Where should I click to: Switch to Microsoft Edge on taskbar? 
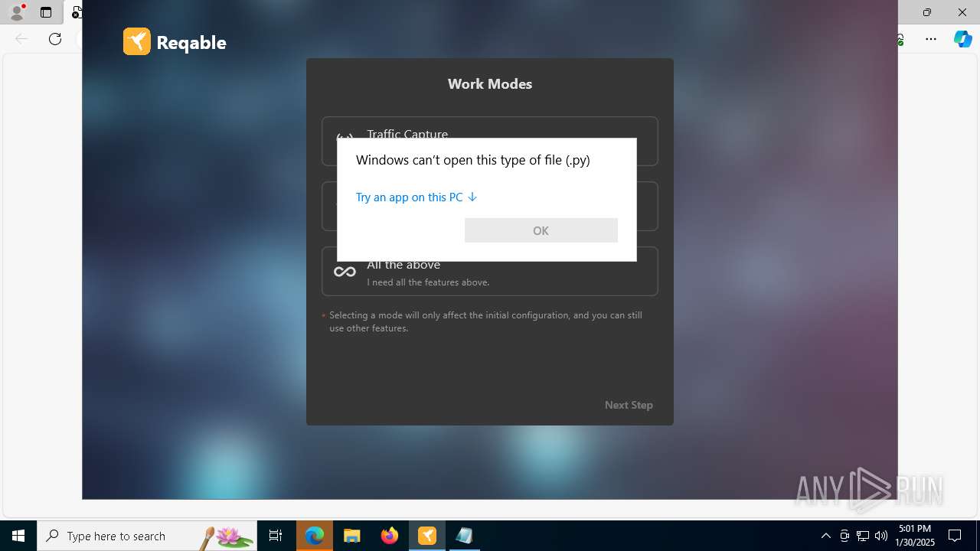[x=315, y=536]
